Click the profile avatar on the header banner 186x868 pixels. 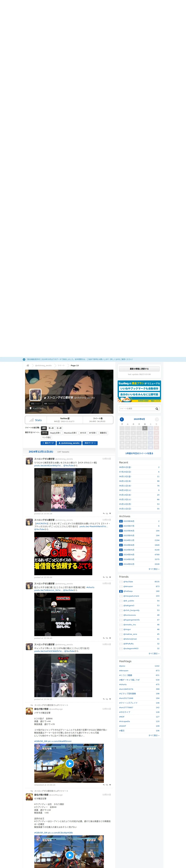tap(35, 395)
